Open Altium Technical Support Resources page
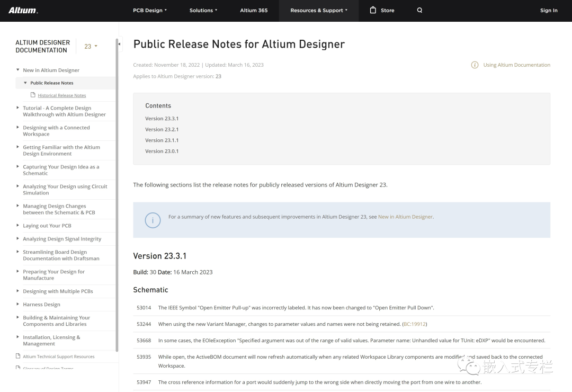572x392 pixels. pyautogui.click(x=59, y=357)
